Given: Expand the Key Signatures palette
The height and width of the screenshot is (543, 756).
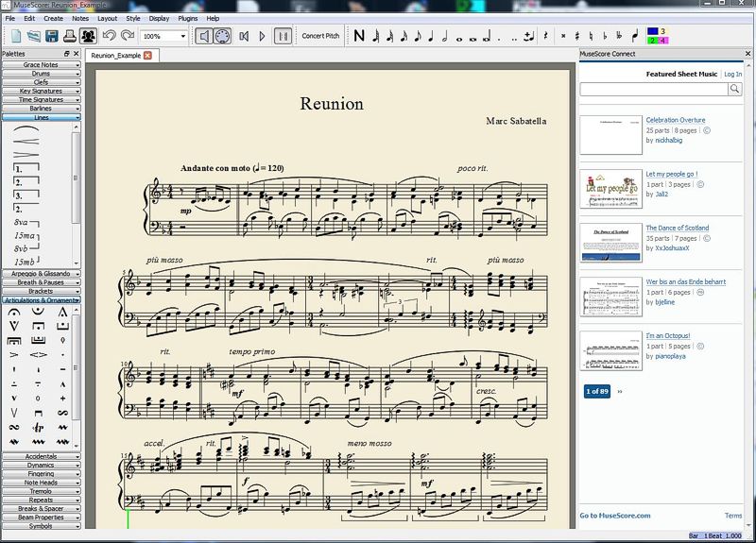Looking at the screenshot, I should click(x=41, y=91).
